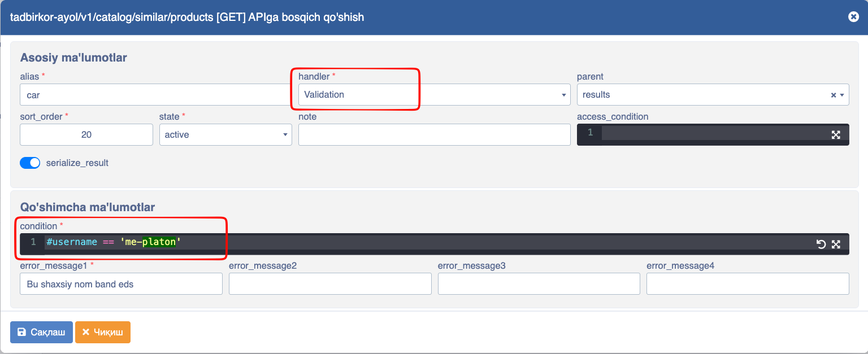
Task: Open the handler dropdown showing Validation
Action: point(434,95)
